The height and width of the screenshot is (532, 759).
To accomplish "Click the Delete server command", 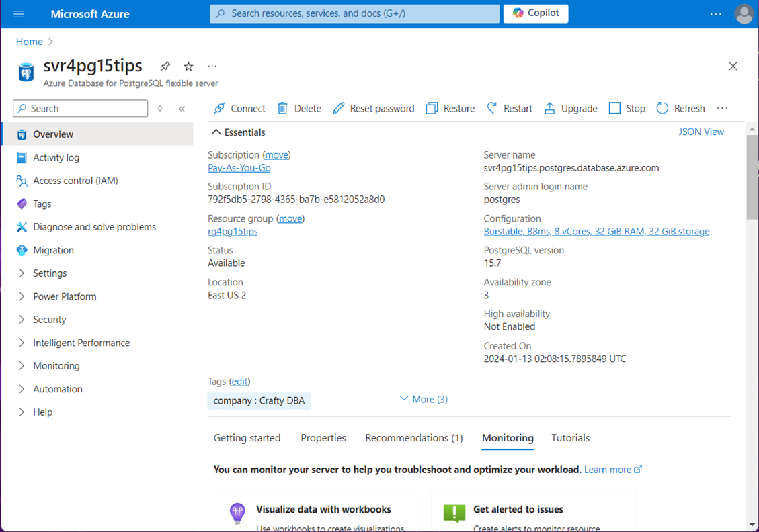I will 299,108.
